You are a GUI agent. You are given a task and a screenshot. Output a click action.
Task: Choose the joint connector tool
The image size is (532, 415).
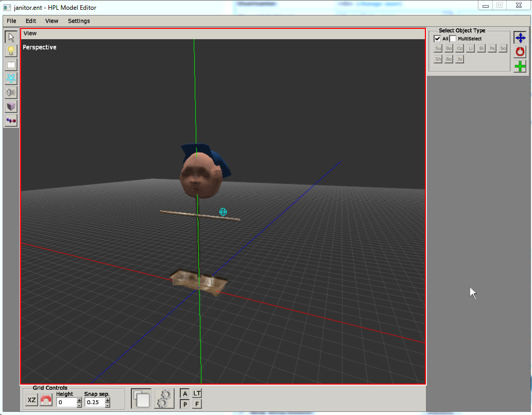11,120
